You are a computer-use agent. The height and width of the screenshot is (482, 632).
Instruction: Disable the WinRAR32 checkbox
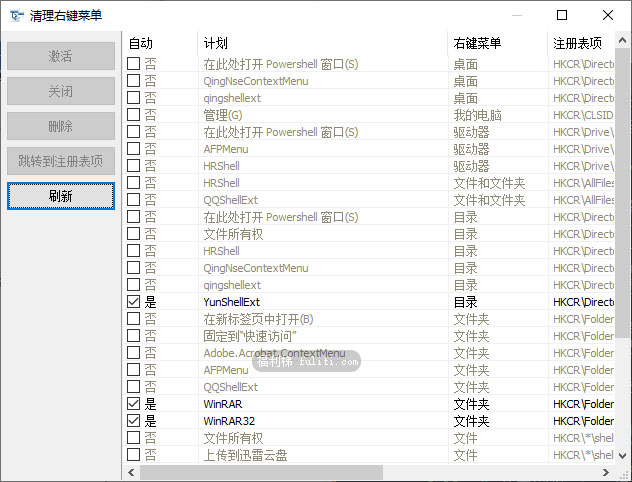134,421
